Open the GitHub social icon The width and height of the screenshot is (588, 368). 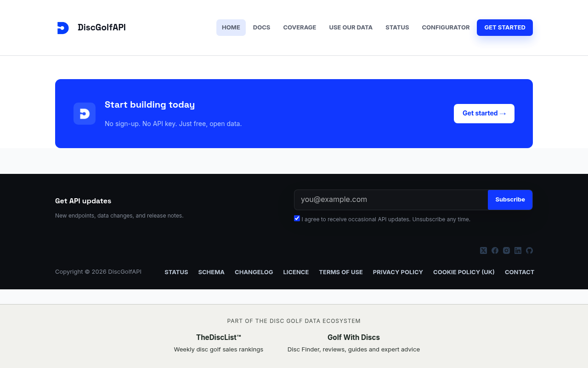529,251
